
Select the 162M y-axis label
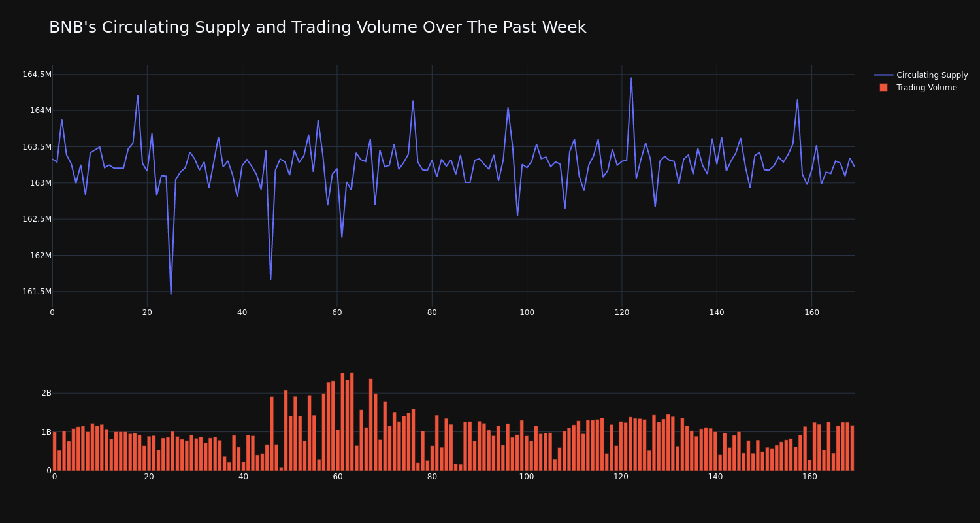click(x=41, y=256)
